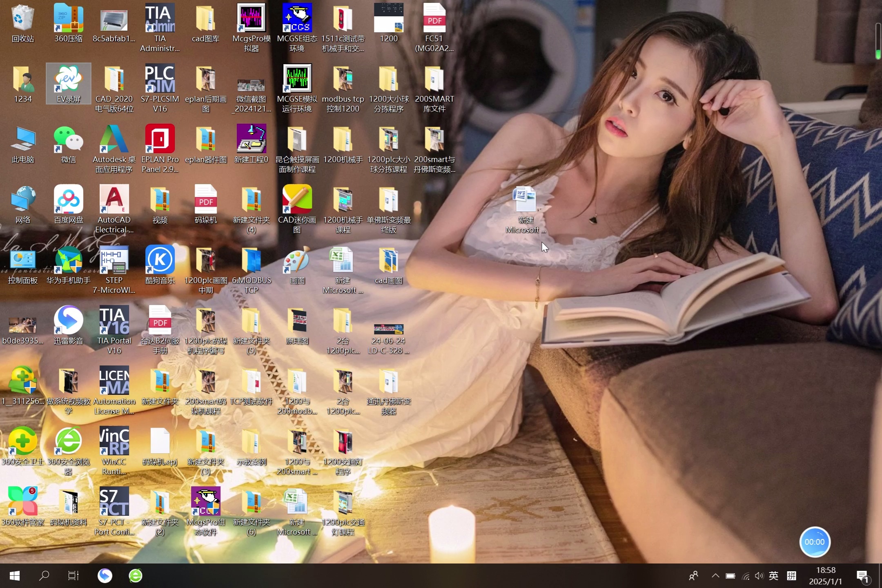Expand hidden system tray icons chevron

[715, 576]
